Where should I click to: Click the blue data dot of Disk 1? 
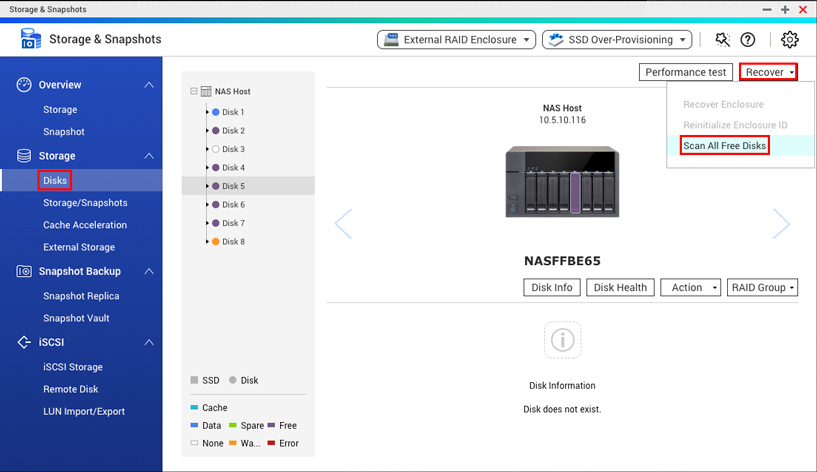[216, 112]
